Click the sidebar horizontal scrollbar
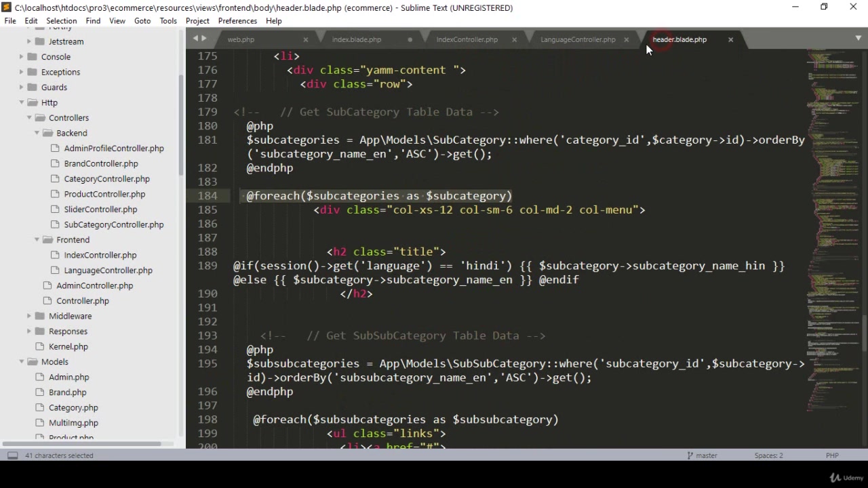The width and height of the screenshot is (868, 488). (83, 444)
